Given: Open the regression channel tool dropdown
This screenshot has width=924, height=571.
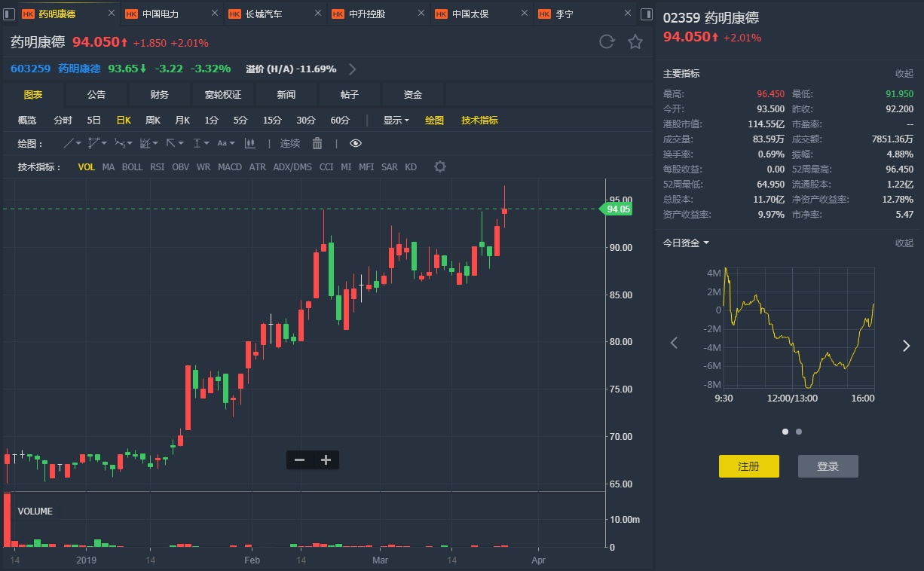Looking at the screenshot, I should point(149,143).
